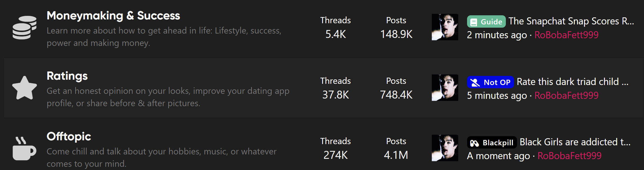Open avatar thumbnail in Ratings row
The height and width of the screenshot is (170, 644).
(445, 88)
